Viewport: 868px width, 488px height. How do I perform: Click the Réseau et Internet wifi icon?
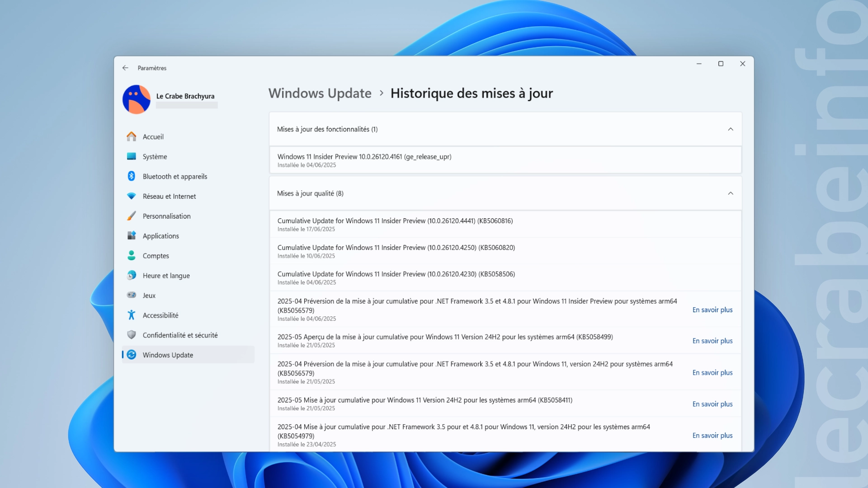(x=131, y=196)
